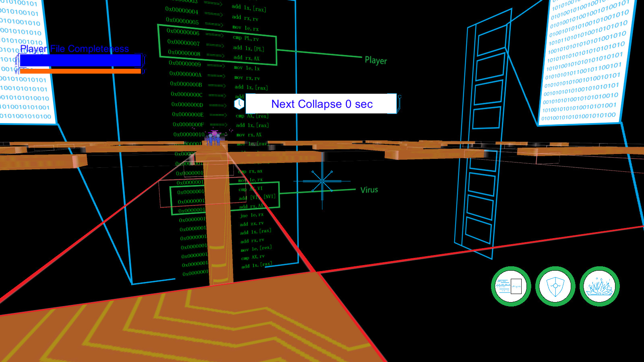
Task: Activate the code file ability icon
Action: (511, 286)
